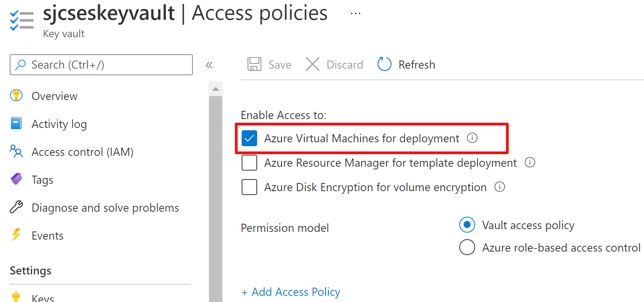Click Add Access Policy link
The height and width of the screenshot is (302, 644).
pyautogui.click(x=291, y=292)
